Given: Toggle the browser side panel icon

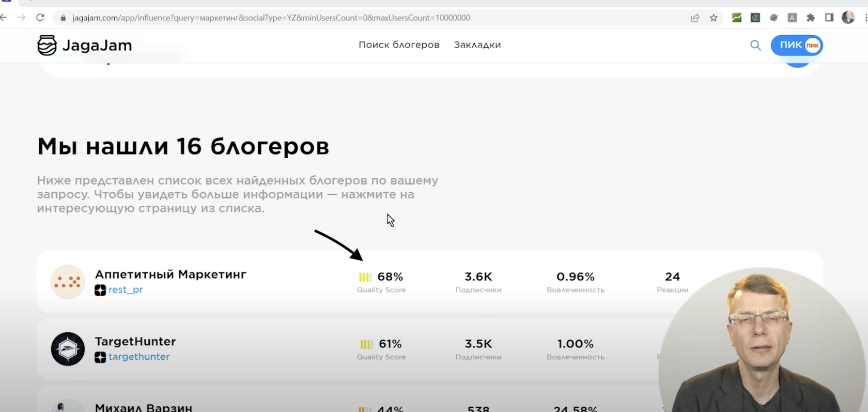Looking at the screenshot, I should (829, 18).
